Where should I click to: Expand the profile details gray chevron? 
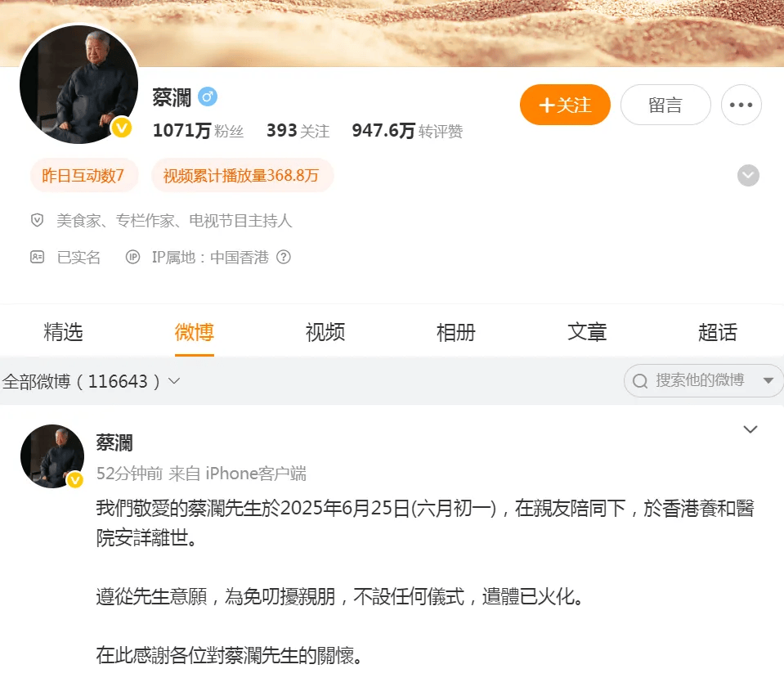[748, 176]
